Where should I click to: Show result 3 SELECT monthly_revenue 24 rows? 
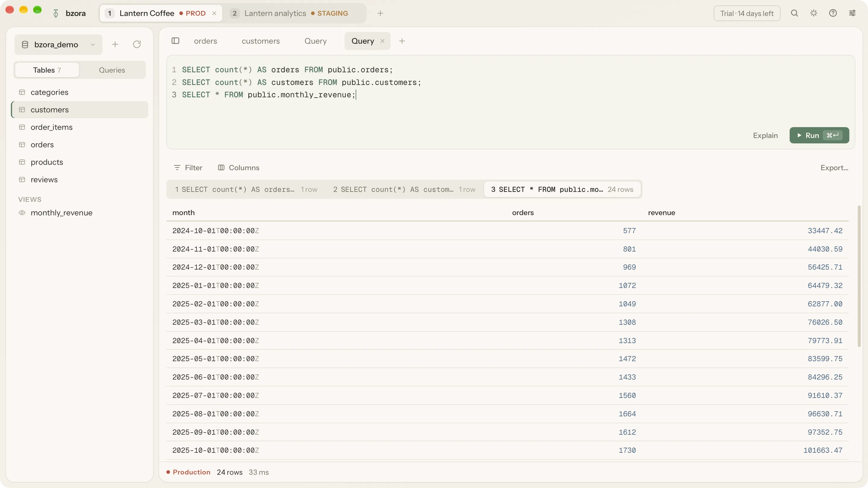(562, 189)
